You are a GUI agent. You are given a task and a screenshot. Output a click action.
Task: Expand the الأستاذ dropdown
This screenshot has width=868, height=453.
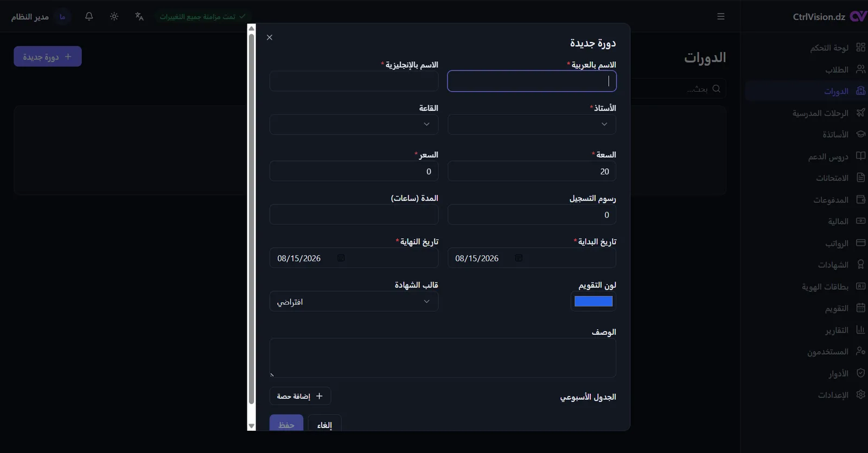(x=532, y=124)
